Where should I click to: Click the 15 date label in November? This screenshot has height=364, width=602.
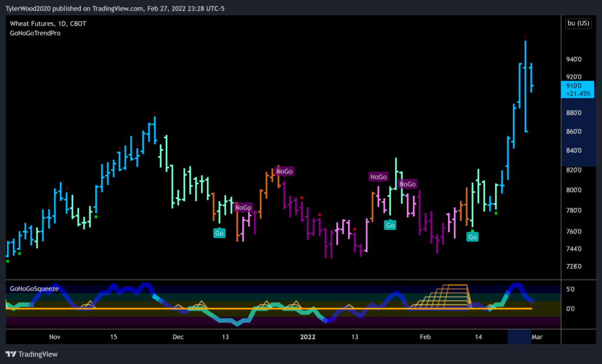pyautogui.click(x=113, y=337)
